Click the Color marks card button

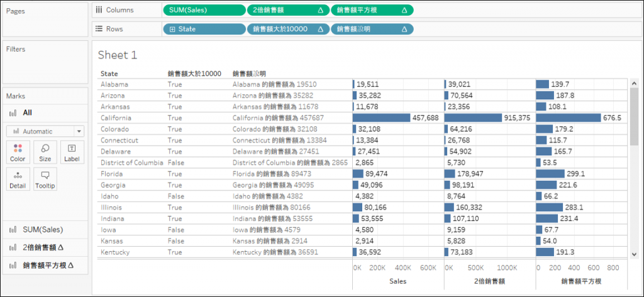tap(18, 152)
